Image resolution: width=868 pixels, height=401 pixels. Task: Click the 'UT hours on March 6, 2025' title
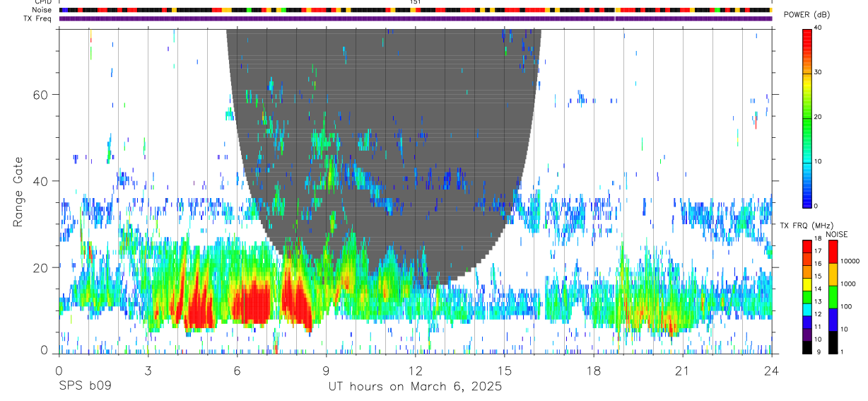415,387
